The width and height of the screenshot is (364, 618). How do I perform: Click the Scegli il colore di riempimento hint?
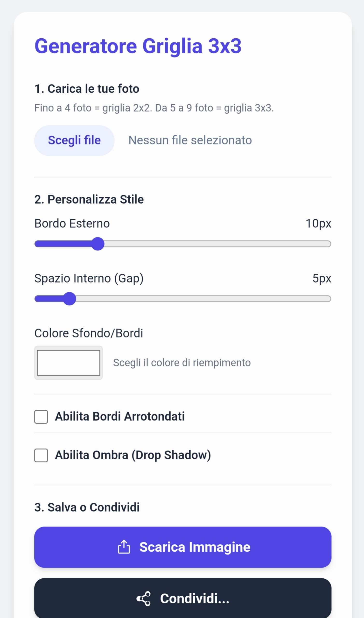(x=182, y=363)
